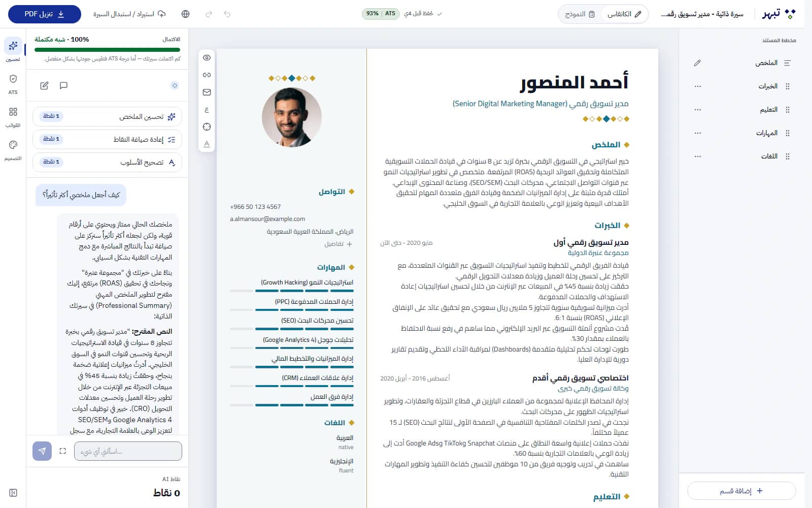Click استيراد / استبدال السيرة import button

129,14
